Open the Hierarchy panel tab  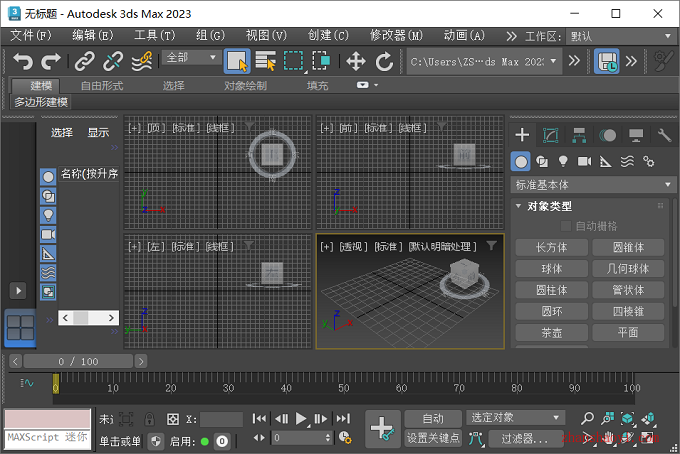point(579,135)
